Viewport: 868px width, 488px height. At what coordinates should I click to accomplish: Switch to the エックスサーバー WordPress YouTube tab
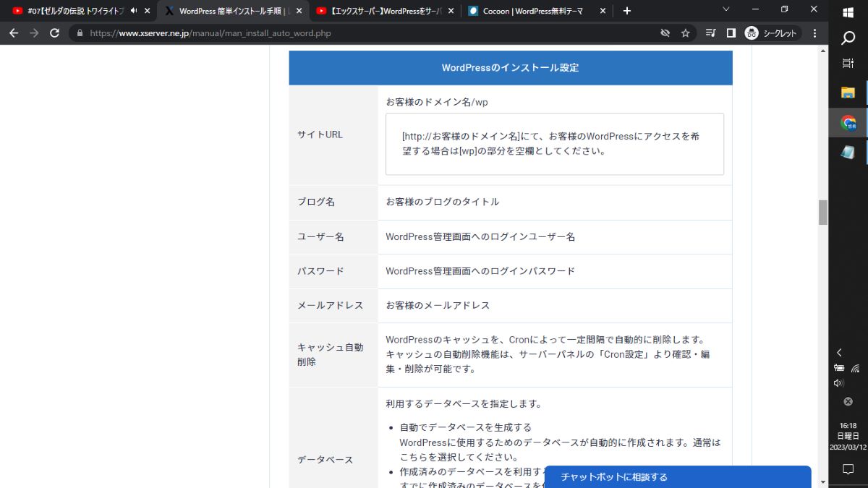(386, 11)
